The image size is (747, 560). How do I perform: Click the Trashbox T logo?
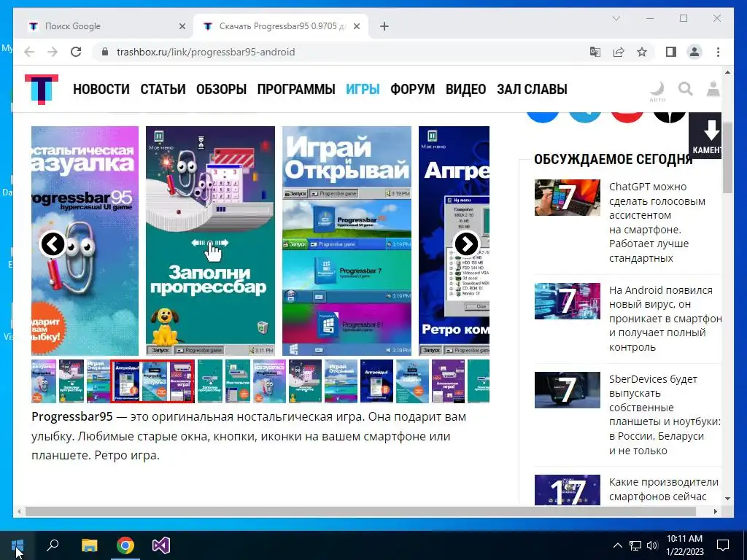[x=42, y=89]
